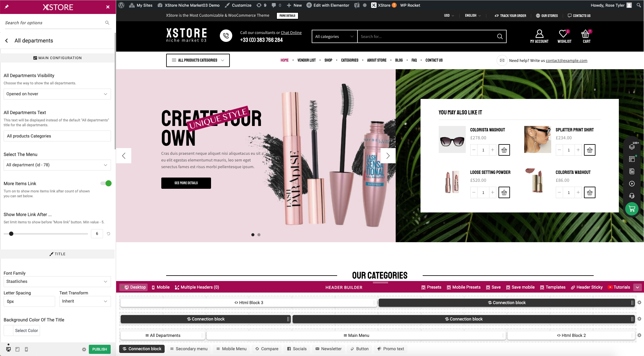
Task: Switch preview to tablet device icon
Action: [18, 349]
